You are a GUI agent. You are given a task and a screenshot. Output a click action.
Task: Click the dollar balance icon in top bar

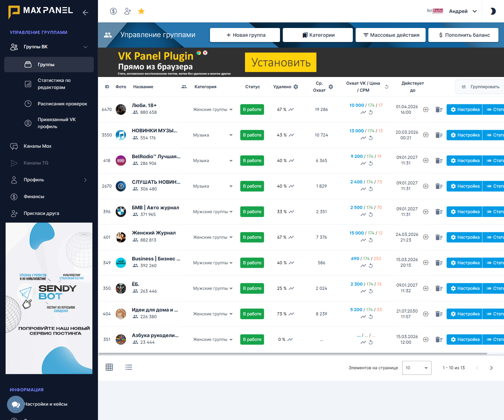[x=113, y=11]
